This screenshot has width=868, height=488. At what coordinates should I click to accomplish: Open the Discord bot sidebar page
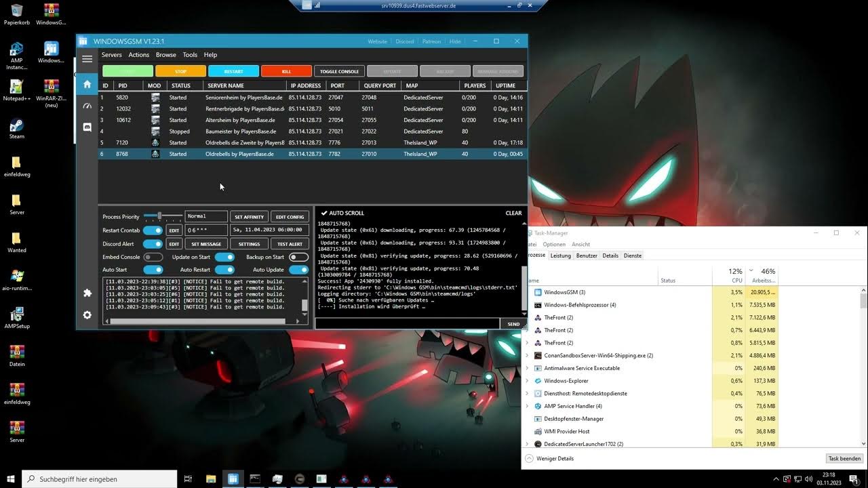[87, 127]
